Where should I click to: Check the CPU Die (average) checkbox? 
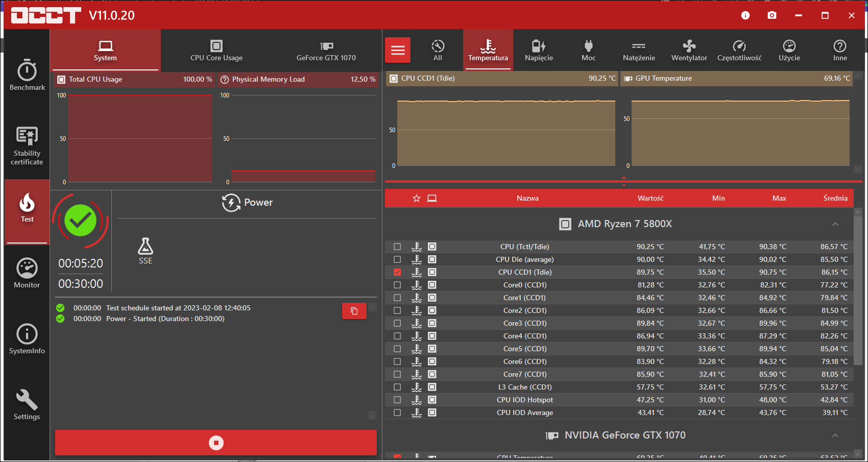coord(397,259)
